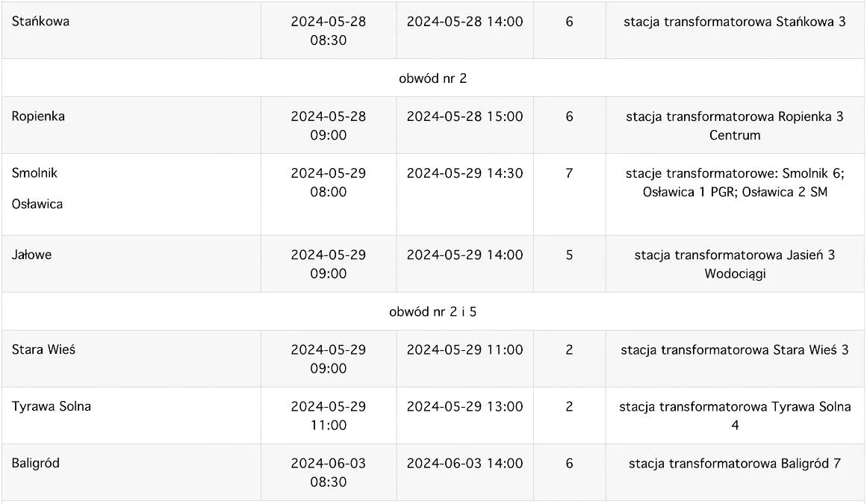Select the Smolnik locality text

34,173
